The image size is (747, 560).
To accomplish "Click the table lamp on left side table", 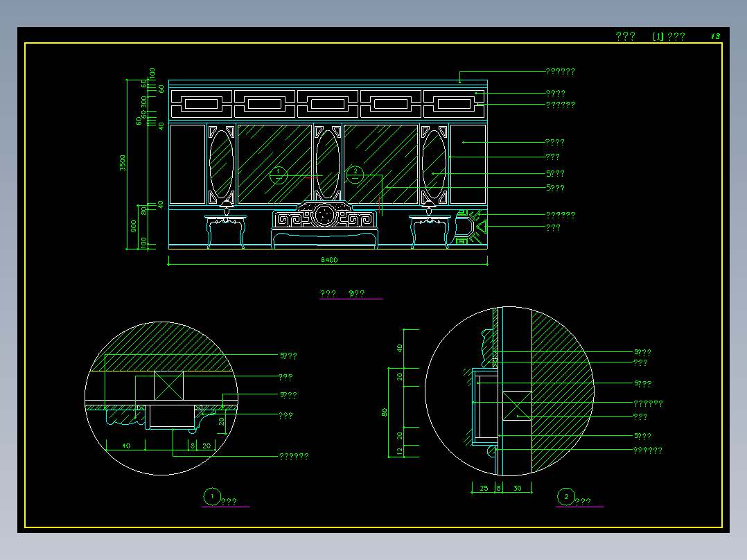I will tap(227, 207).
